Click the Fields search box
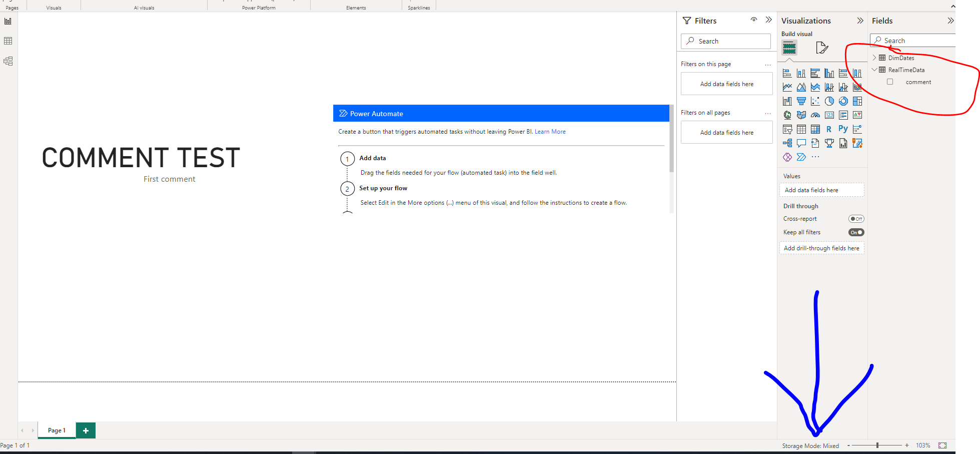The width and height of the screenshot is (980, 454). (x=913, y=41)
